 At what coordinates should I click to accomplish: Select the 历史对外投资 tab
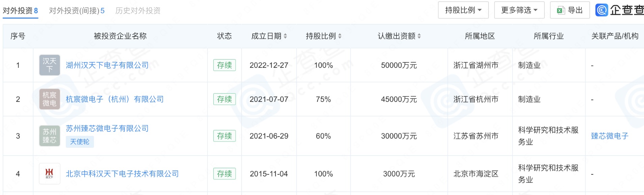click(138, 11)
